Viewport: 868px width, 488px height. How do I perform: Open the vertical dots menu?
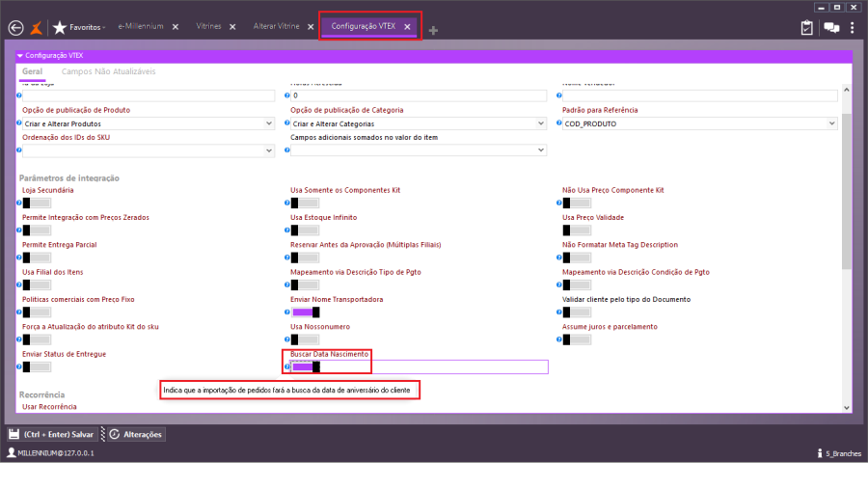click(853, 28)
